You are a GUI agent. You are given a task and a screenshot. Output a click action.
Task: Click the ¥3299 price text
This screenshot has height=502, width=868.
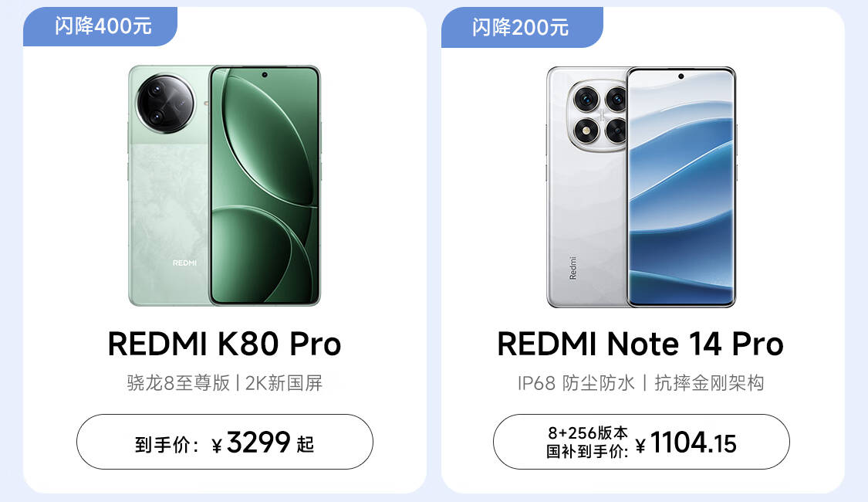251,443
